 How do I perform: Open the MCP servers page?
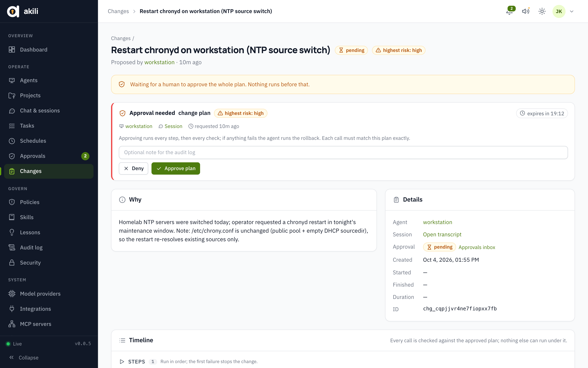[49, 324]
